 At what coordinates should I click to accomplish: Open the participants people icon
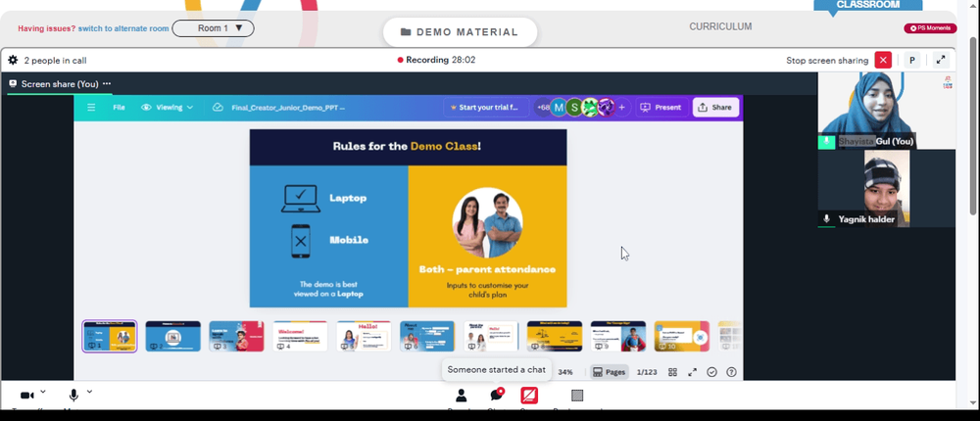click(462, 396)
